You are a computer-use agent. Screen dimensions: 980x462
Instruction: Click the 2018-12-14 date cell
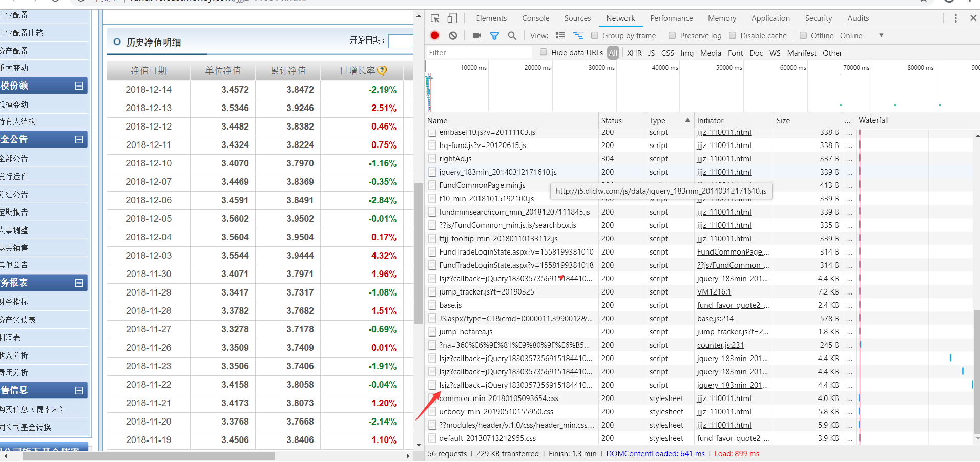pos(149,90)
